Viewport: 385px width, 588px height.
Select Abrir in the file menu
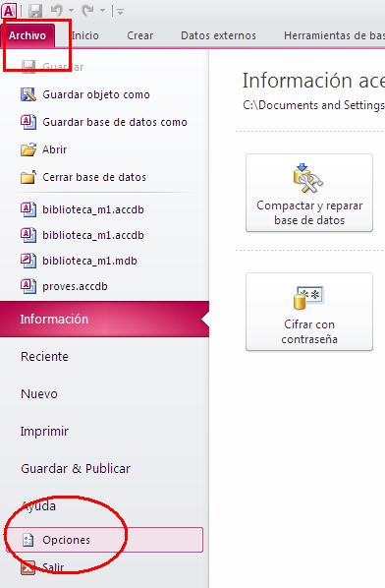click(x=55, y=149)
